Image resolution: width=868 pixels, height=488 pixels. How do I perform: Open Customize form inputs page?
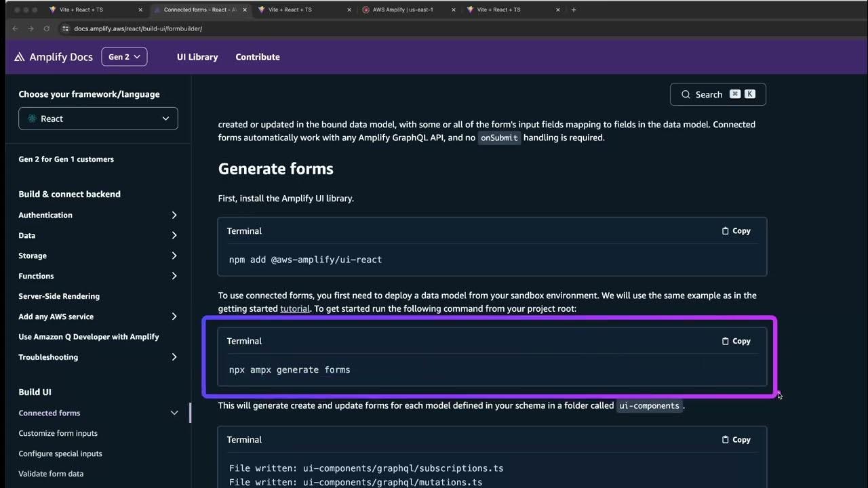58,433
